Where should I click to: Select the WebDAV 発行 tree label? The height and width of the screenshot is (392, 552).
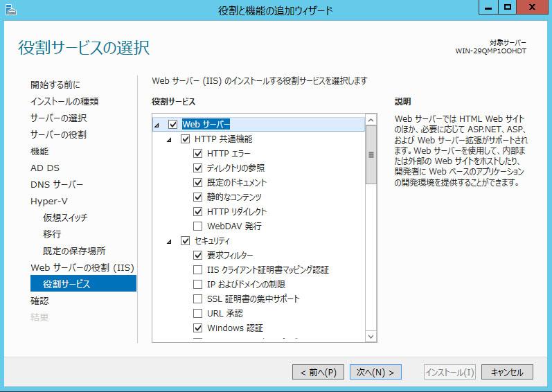234,226
